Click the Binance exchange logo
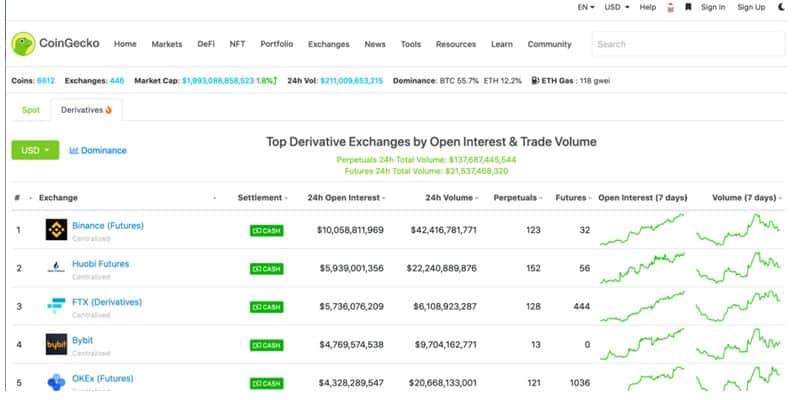 tap(56, 230)
